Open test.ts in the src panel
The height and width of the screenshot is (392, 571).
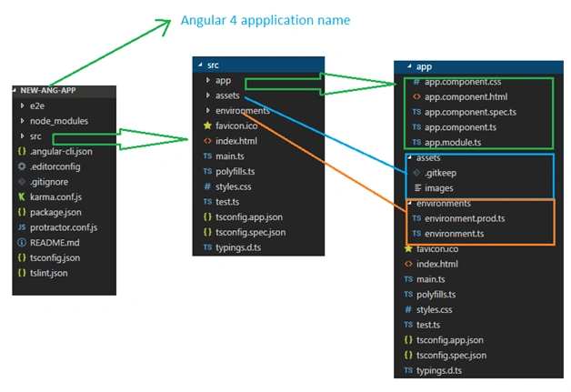tap(227, 202)
